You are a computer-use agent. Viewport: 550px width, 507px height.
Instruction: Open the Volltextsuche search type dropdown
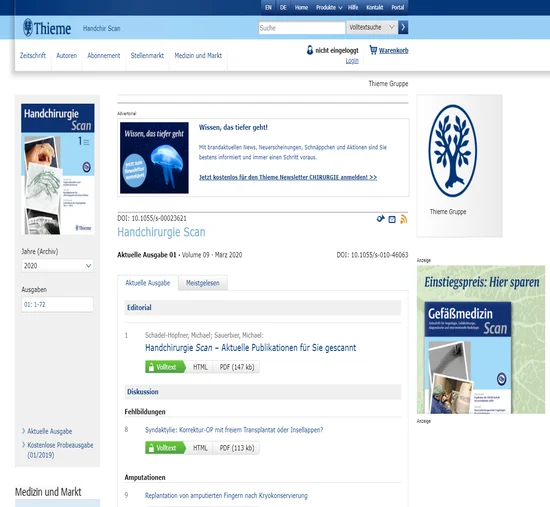coord(372,27)
